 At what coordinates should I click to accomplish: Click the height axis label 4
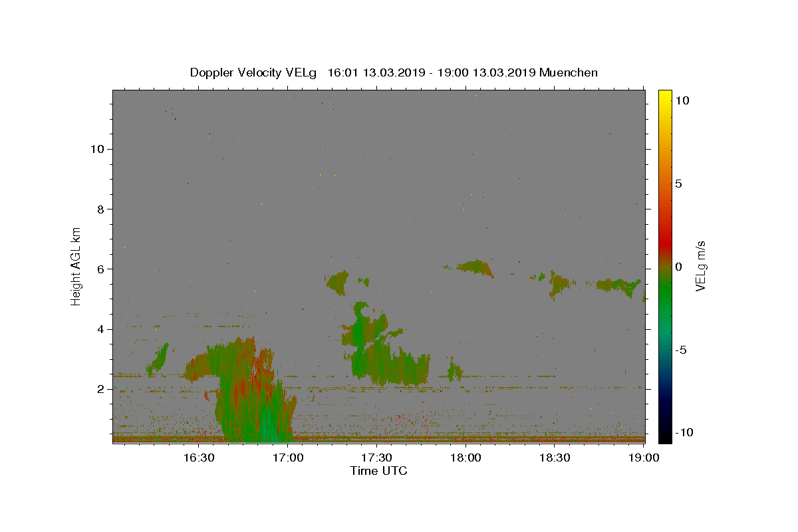pos(101,329)
